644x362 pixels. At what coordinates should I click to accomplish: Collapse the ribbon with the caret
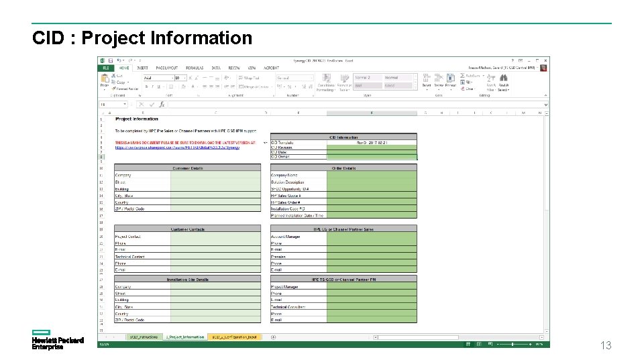tap(545, 95)
